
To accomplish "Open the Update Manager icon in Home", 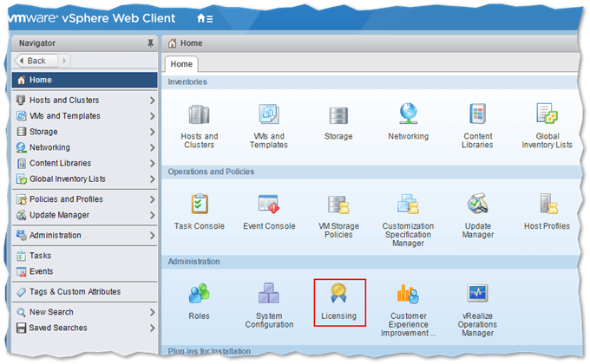I will tap(477, 204).
